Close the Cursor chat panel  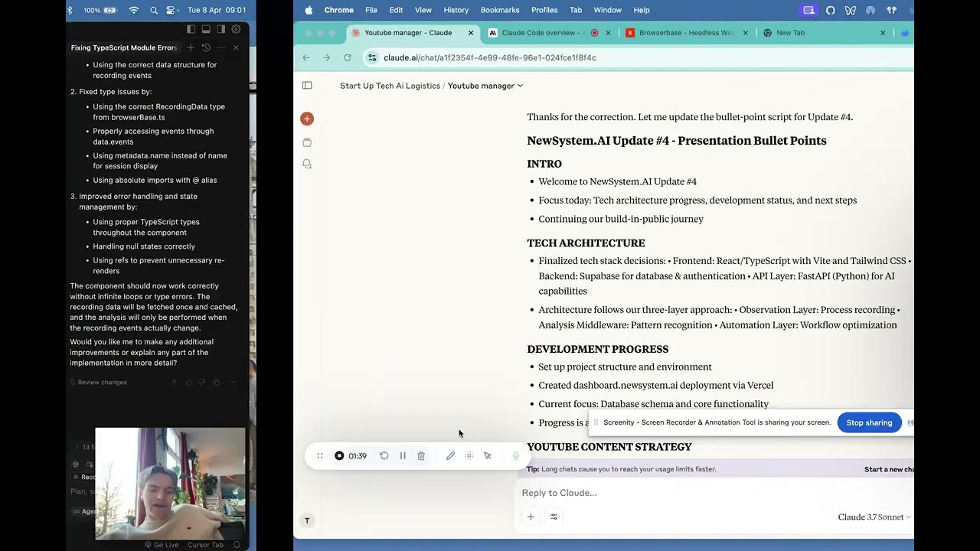pos(236,47)
